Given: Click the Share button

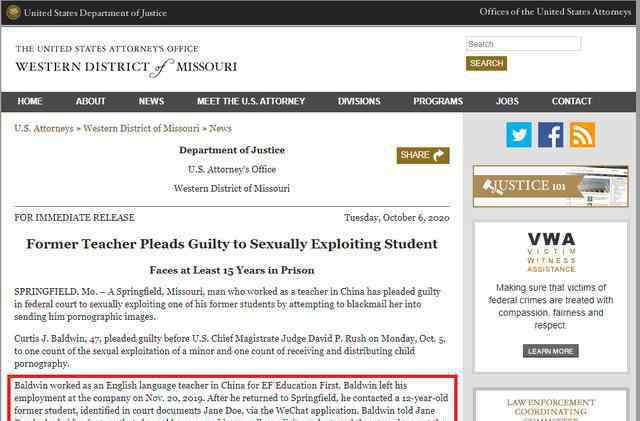Looking at the screenshot, I should tap(423, 155).
